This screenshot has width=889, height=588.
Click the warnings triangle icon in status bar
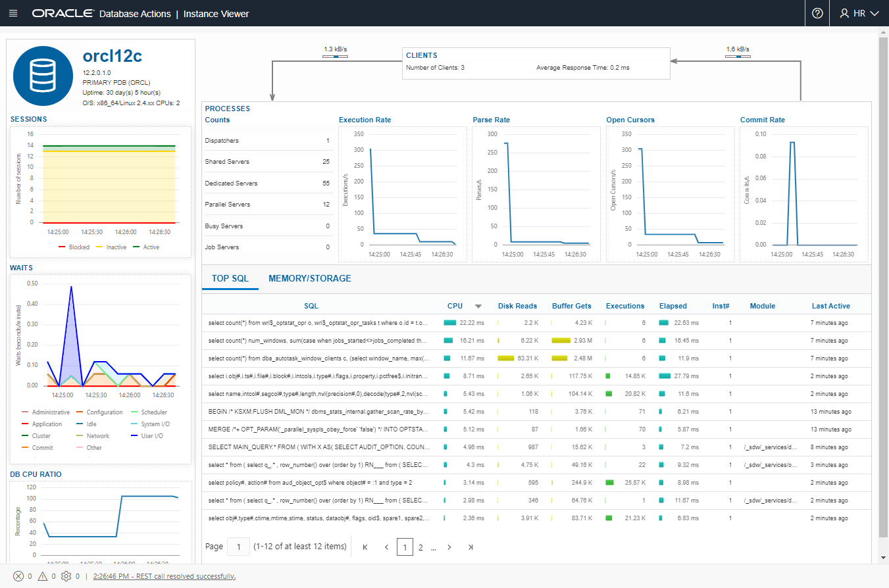point(42,576)
